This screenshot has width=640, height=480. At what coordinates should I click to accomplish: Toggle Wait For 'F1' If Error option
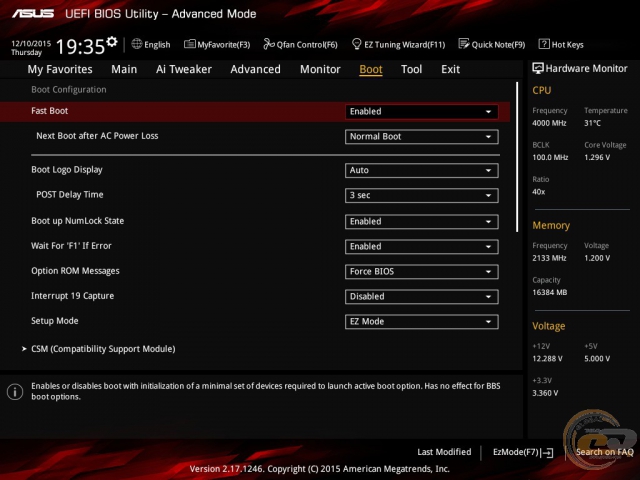tap(421, 246)
